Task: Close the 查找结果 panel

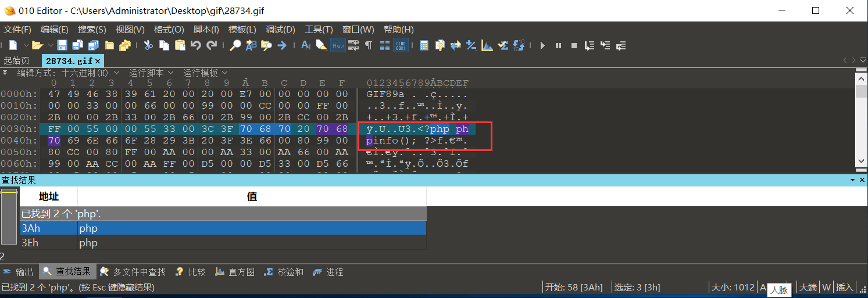Action: pos(861,181)
